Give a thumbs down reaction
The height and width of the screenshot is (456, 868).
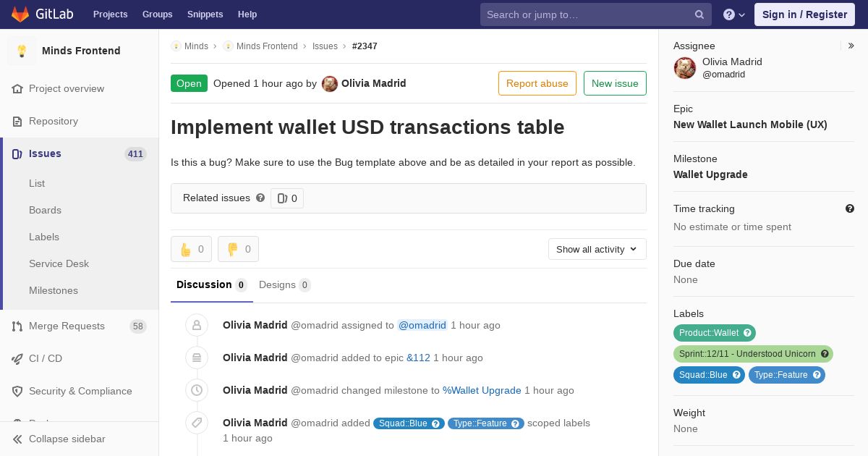coord(239,249)
